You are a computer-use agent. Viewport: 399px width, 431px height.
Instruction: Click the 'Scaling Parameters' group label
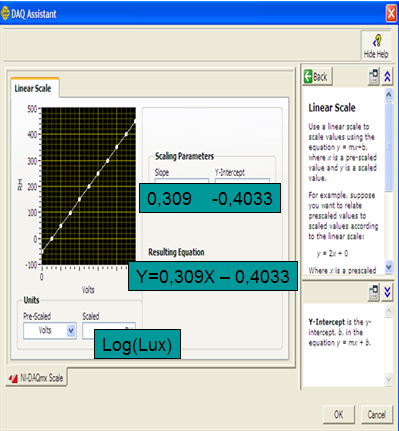pos(184,156)
